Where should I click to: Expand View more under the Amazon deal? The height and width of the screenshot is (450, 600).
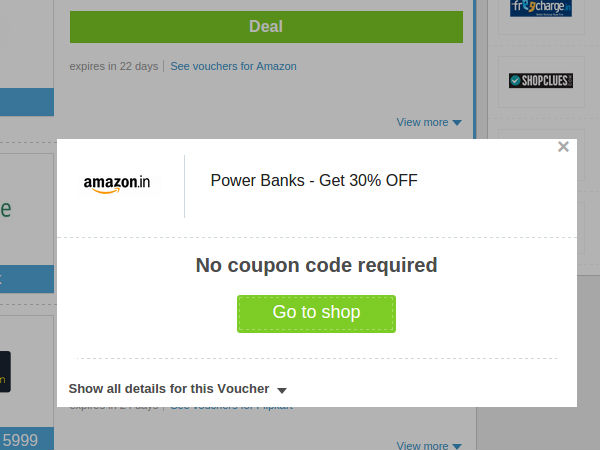coord(422,122)
